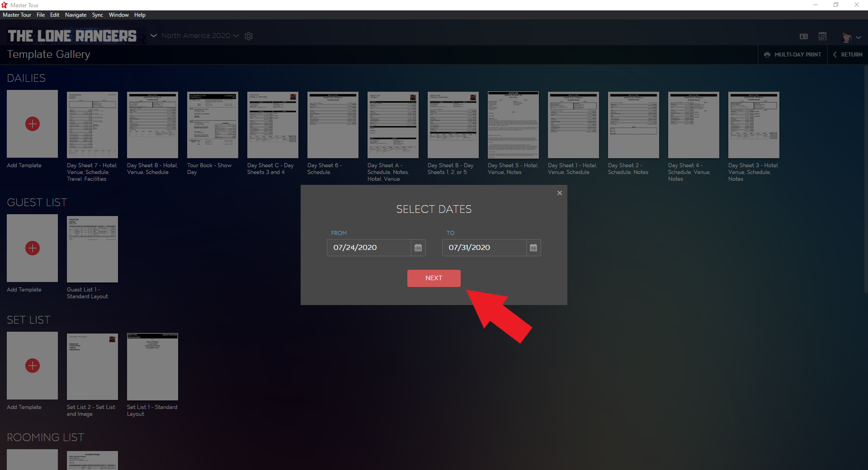Open the user profile avatar menu
The image size is (868, 470).
click(x=851, y=37)
